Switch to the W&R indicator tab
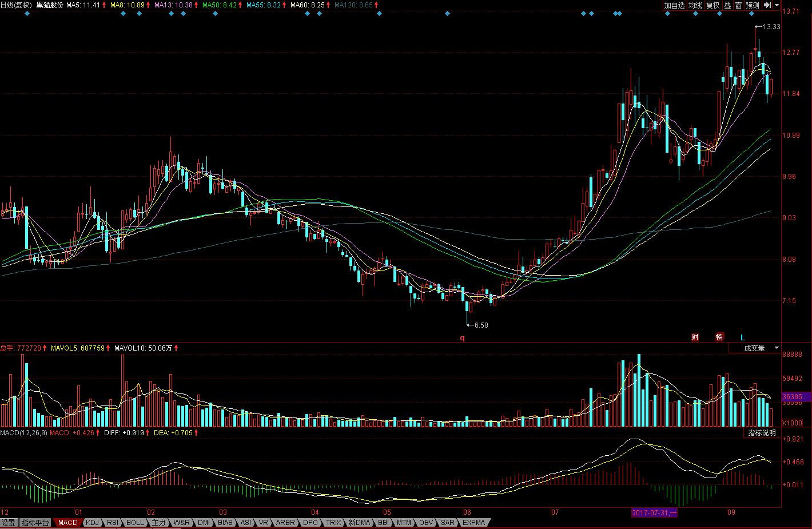Image resolution: width=812 pixels, height=529 pixels. coord(182,523)
